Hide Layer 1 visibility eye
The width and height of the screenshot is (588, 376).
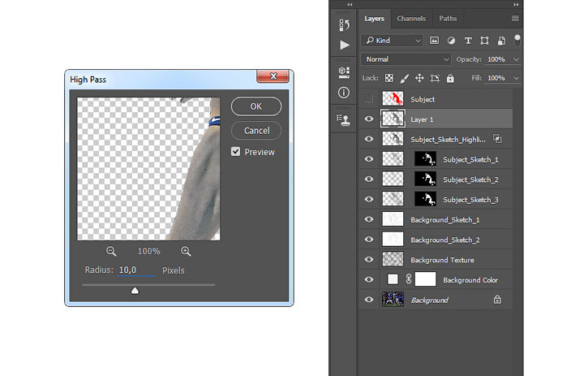pyautogui.click(x=369, y=119)
